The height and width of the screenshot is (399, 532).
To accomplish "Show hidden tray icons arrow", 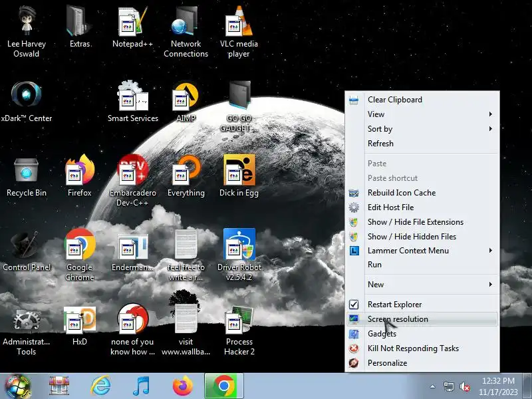I will coord(433,386).
